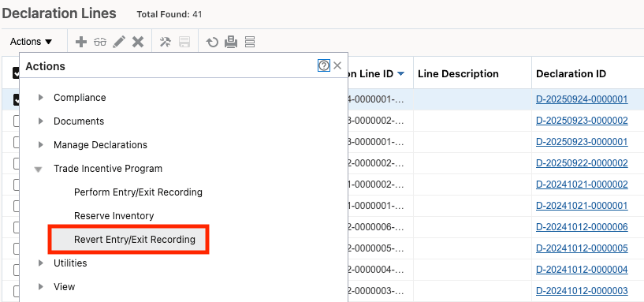
Task: Open declaration D-20241021-0000001 link
Action: click(582, 206)
